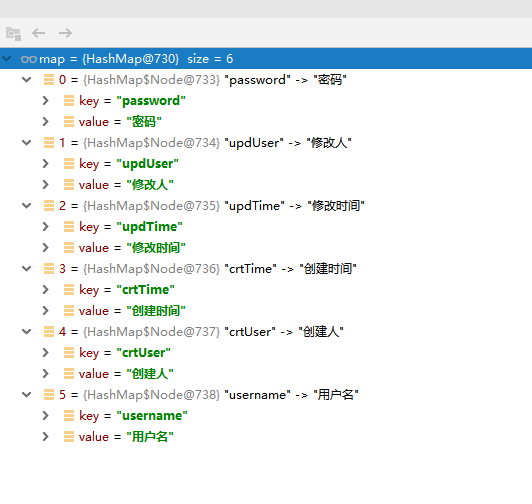Viewport: 532px width, 504px height.
Task: Collapse node 3 crtTime entry
Action: tap(26, 269)
